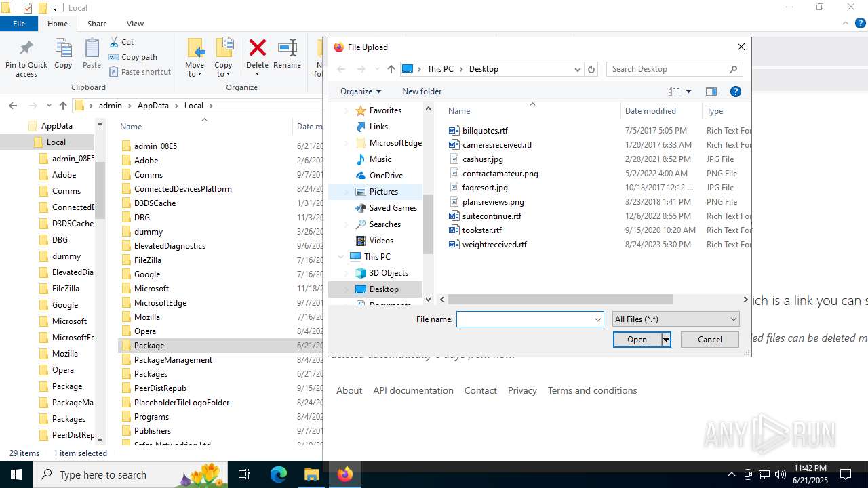
Task: Open the Organize dropdown menu
Action: [x=361, y=91]
